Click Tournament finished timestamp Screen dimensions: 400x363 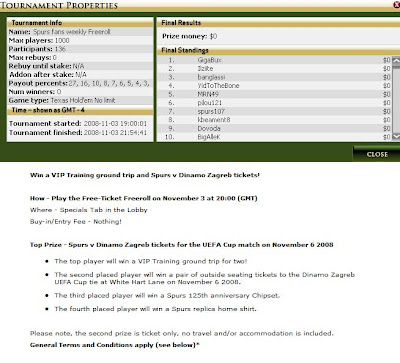click(x=115, y=132)
